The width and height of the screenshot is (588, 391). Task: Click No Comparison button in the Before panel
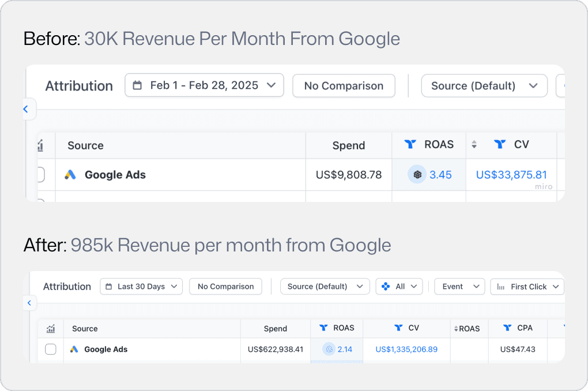coord(344,86)
